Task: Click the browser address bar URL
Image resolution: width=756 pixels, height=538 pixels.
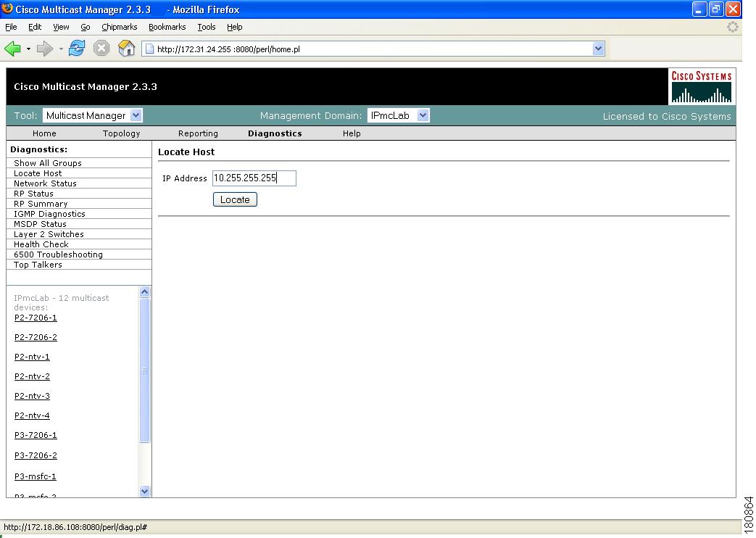Action: pos(373,49)
